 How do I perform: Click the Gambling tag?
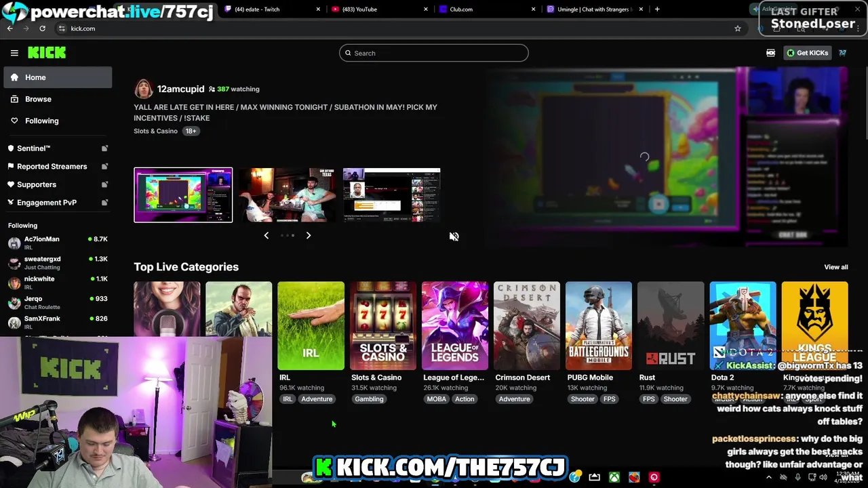tap(369, 399)
